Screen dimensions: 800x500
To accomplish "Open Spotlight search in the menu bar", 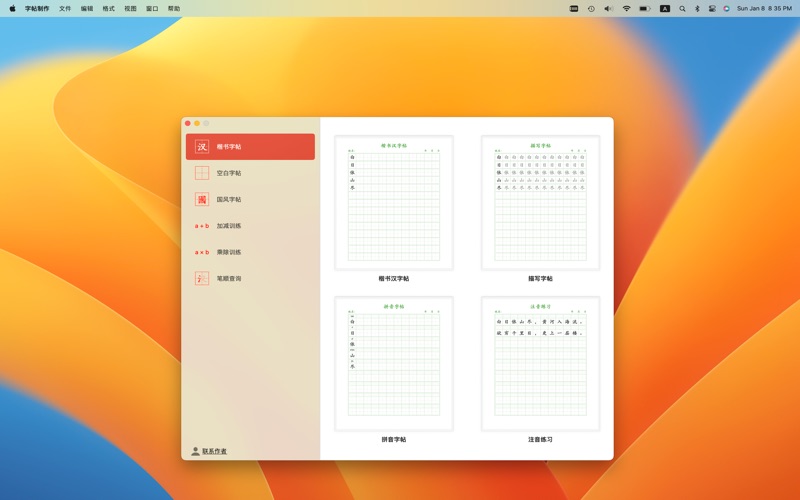I will (683, 8).
